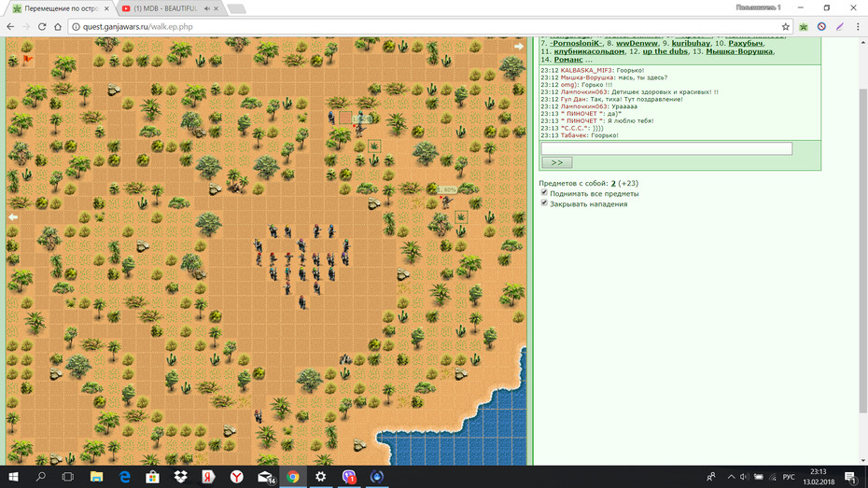Switch keyboard language РУС indicator
Viewport: 868px width, 488px height.
(789, 477)
